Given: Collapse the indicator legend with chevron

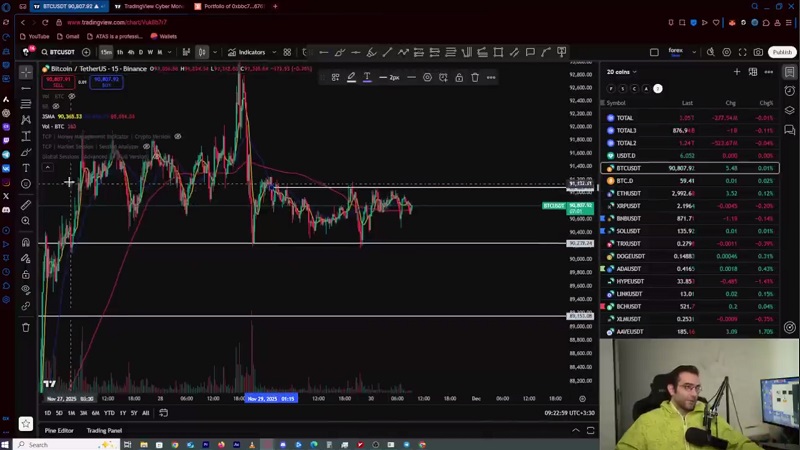Looking at the screenshot, I should (47, 167).
